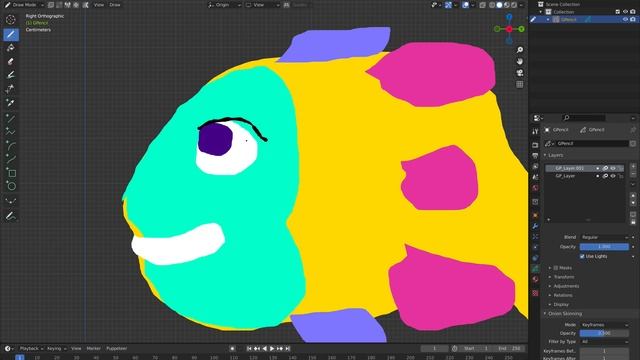This screenshot has width=640, height=360.
Task: Click the remove layer minus button
Action: pyautogui.click(x=633, y=174)
